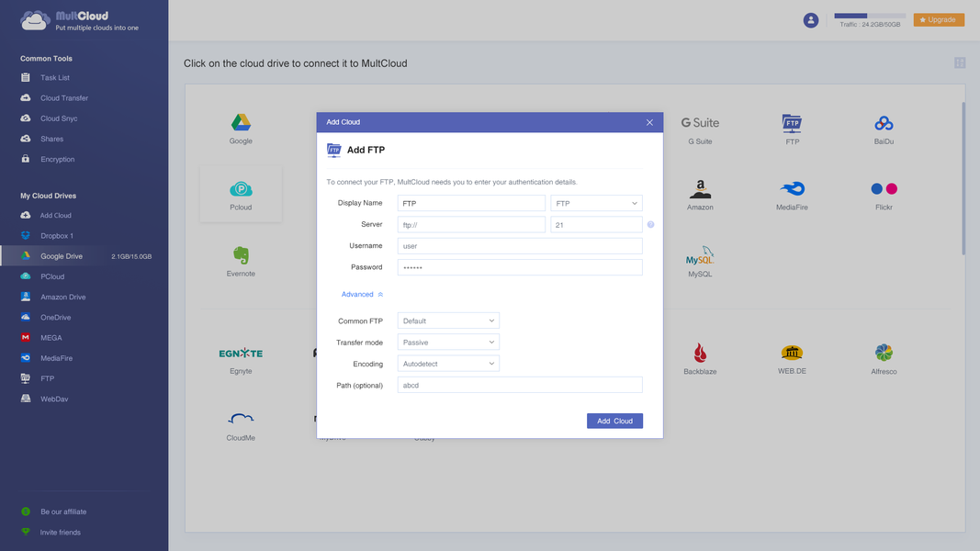Focus the Server address field
This screenshot has height=551, width=980.
(471, 224)
